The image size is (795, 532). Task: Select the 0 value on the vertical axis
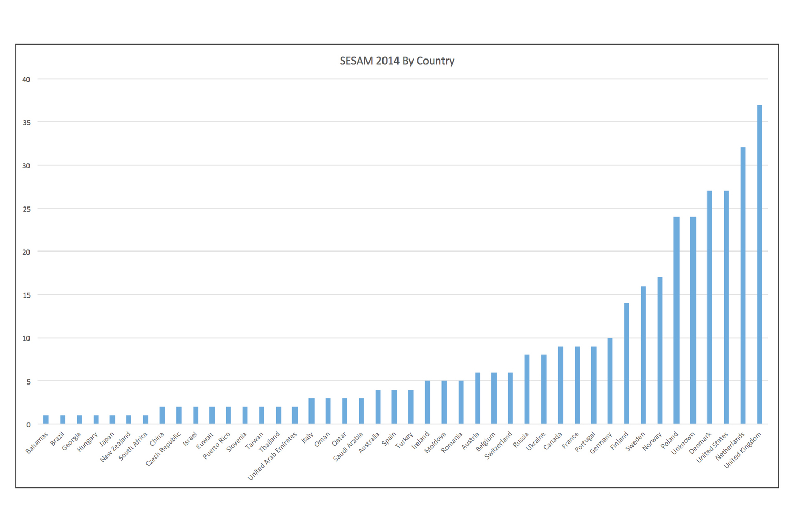point(28,425)
